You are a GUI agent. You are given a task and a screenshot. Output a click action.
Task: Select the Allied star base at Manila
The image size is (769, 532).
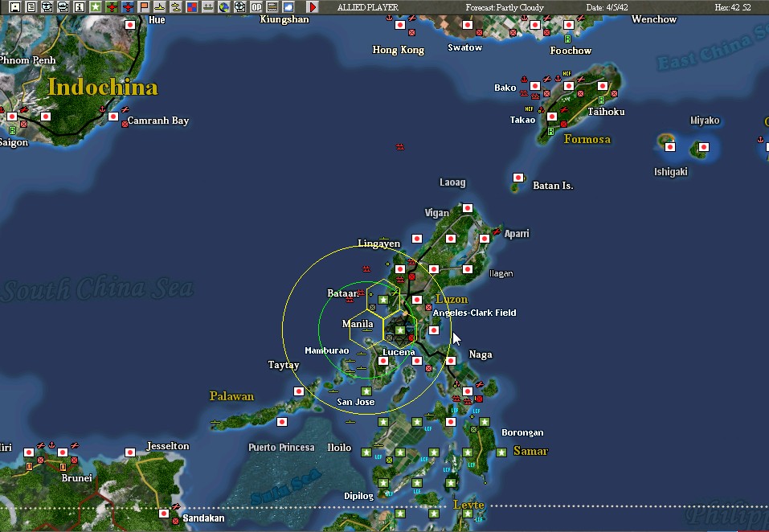click(400, 330)
